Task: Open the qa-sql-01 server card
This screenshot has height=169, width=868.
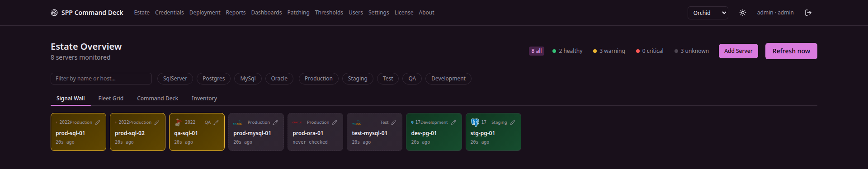Action: point(197,132)
